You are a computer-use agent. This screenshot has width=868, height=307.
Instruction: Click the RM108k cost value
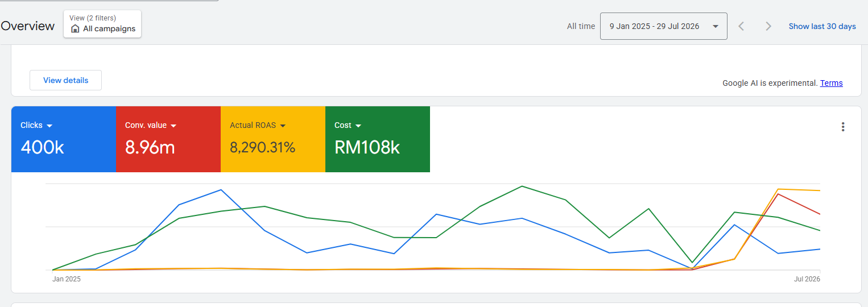click(367, 148)
